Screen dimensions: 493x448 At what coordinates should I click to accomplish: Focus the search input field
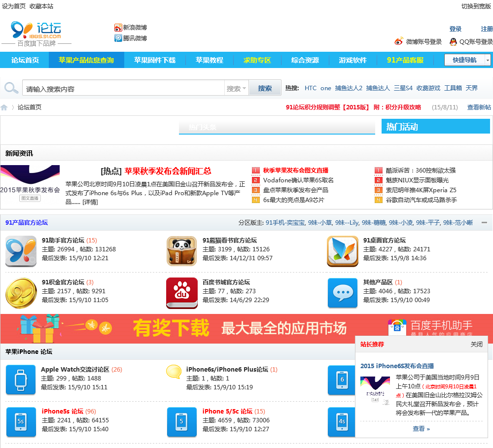point(123,89)
